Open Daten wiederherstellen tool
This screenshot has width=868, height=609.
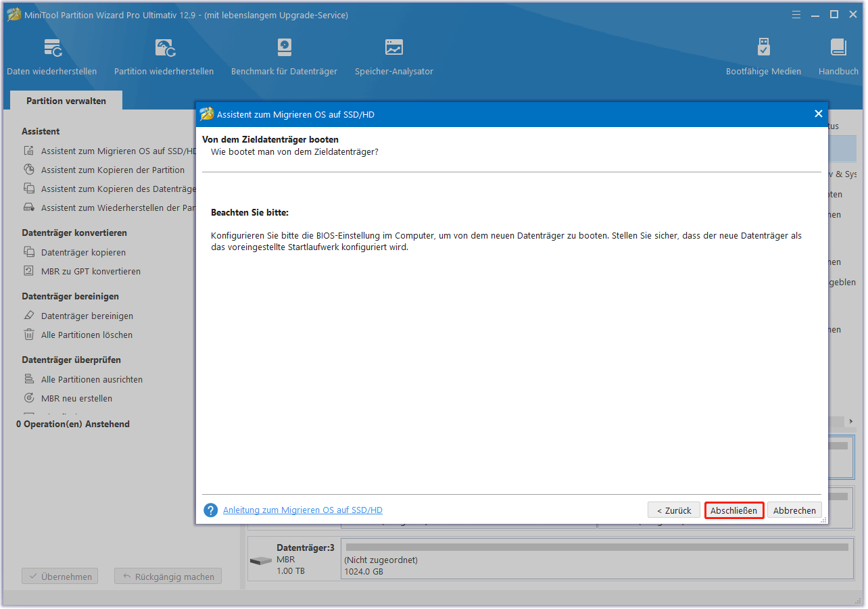(52, 57)
